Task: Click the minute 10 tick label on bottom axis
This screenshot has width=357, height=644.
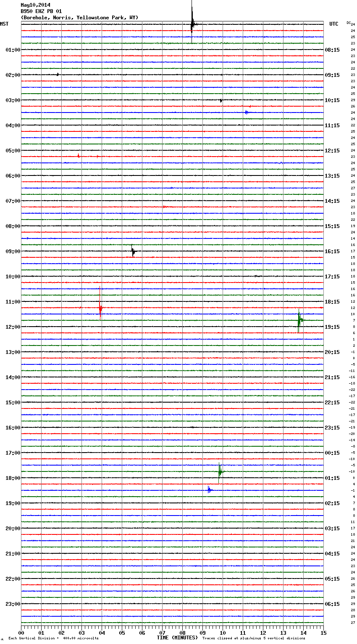Action: point(223,633)
